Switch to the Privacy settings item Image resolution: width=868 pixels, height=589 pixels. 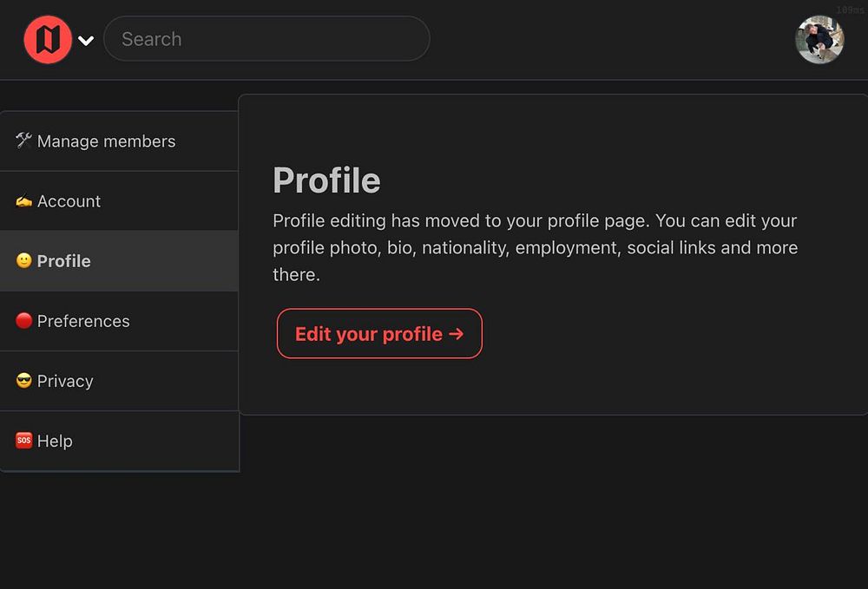pyautogui.click(x=65, y=381)
